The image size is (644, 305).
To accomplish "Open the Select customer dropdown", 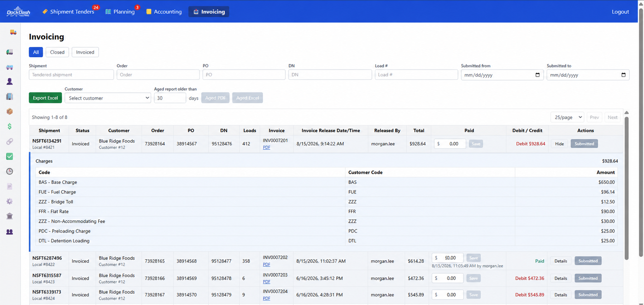I will (108, 98).
